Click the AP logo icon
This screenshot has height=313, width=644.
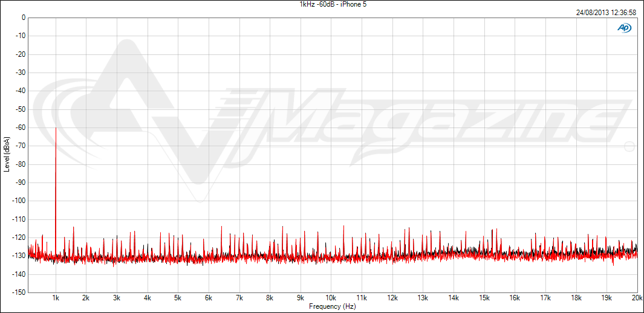pyautogui.click(x=624, y=28)
